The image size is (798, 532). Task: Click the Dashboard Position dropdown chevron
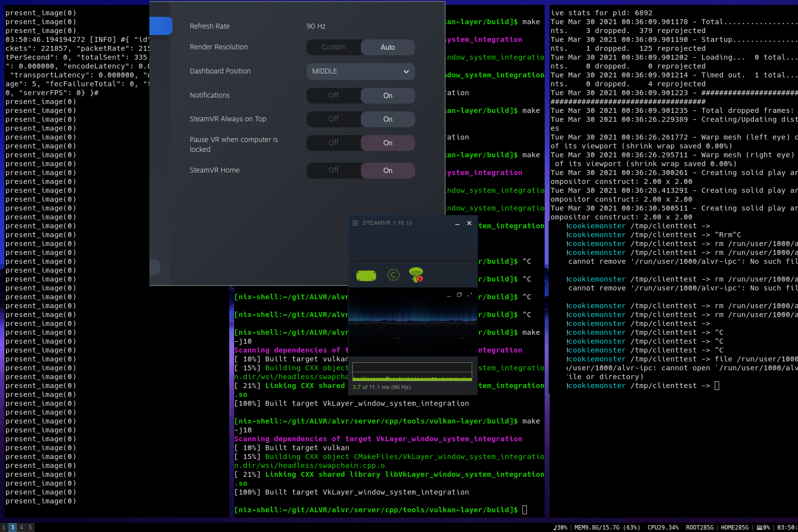pyautogui.click(x=406, y=71)
